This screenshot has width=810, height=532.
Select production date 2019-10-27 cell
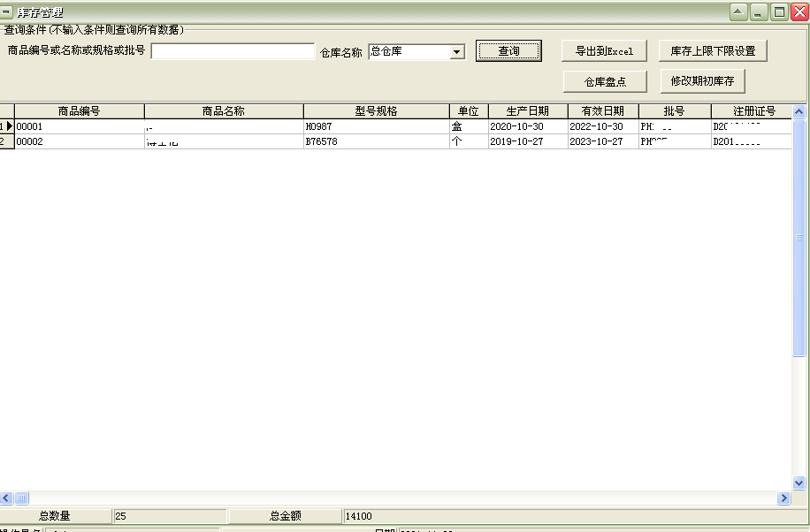[x=527, y=141]
